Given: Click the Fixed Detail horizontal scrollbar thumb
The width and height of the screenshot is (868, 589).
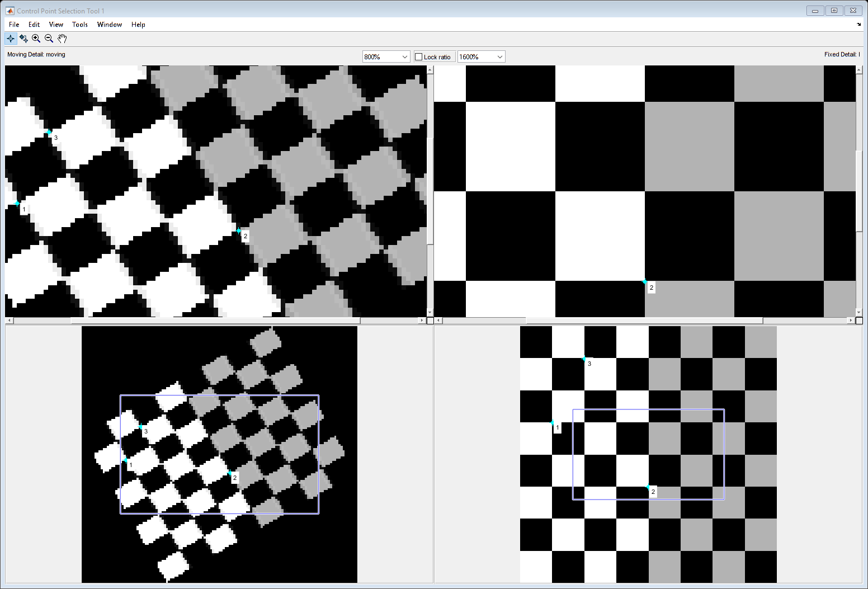Looking at the screenshot, I should (645, 321).
